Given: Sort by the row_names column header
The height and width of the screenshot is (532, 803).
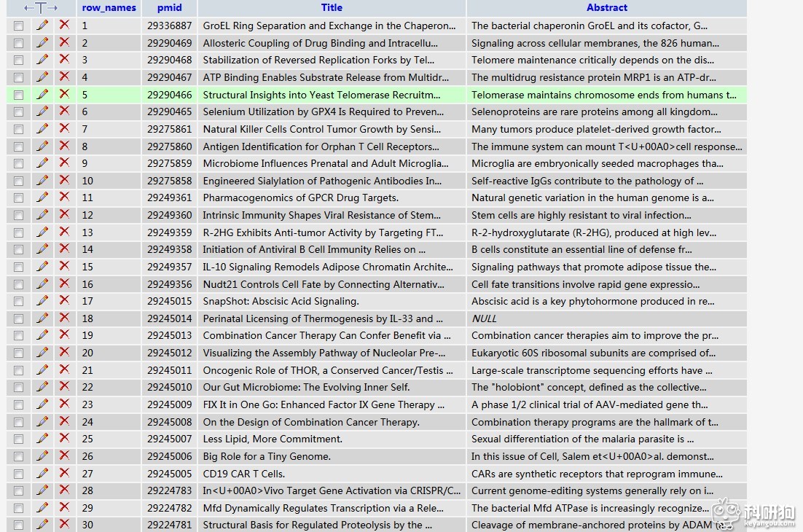Looking at the screenshot, I should tap(109, 8).
